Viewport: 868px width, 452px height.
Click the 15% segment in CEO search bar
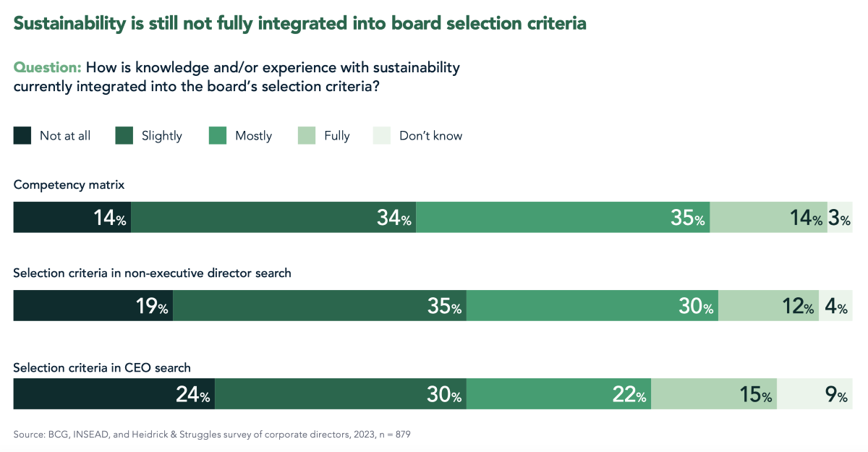click(714, 394)
